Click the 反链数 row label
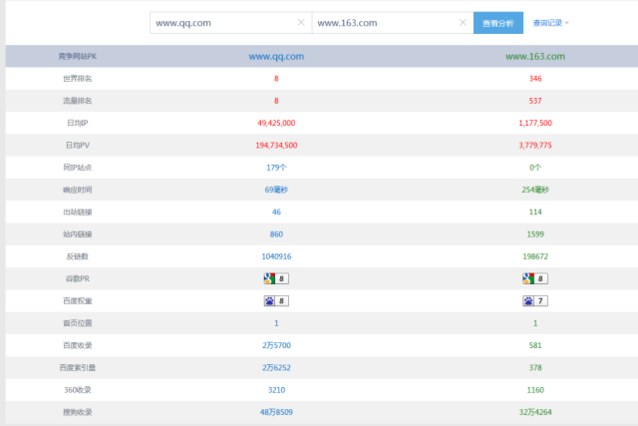The width and height of the screenshot is (638, 426). pos(77,256)
